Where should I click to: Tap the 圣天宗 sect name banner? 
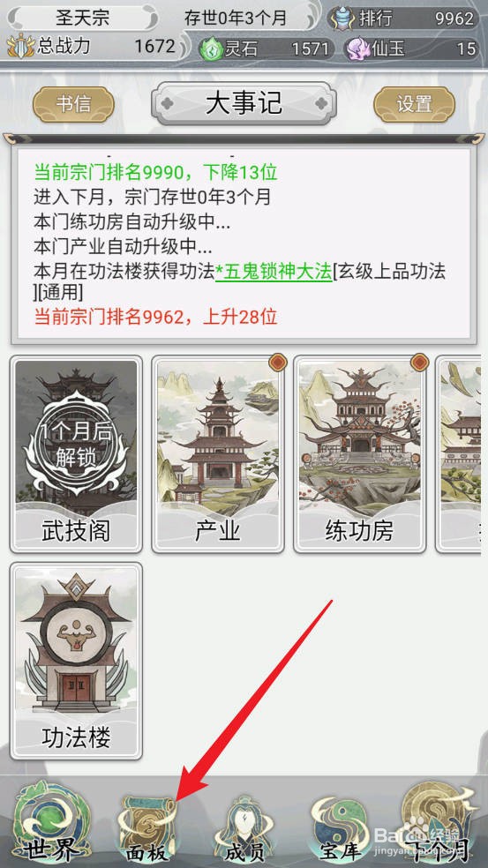pyautogui.click(x=82, y=19)
